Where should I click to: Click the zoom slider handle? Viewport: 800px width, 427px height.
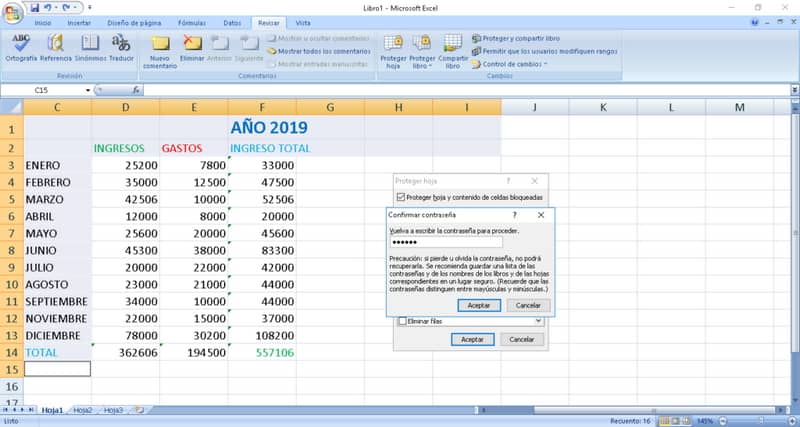pyautogui.click(x=763, y=421)
